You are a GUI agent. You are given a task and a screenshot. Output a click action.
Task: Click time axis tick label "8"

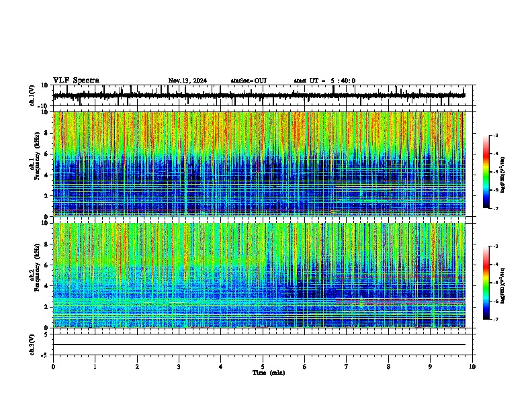pyautogui.click(x=388, y=367)
